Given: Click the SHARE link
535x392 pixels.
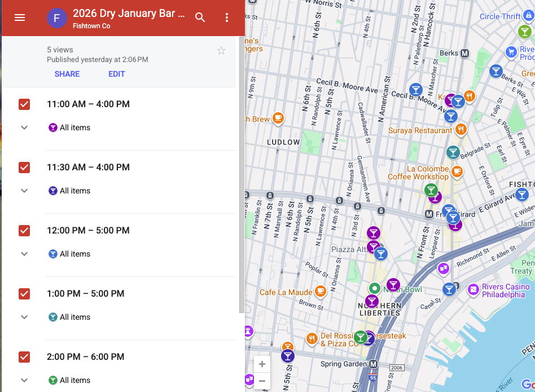Looking at the screenshot, I should pyautogui.click(x=67, y=74).
